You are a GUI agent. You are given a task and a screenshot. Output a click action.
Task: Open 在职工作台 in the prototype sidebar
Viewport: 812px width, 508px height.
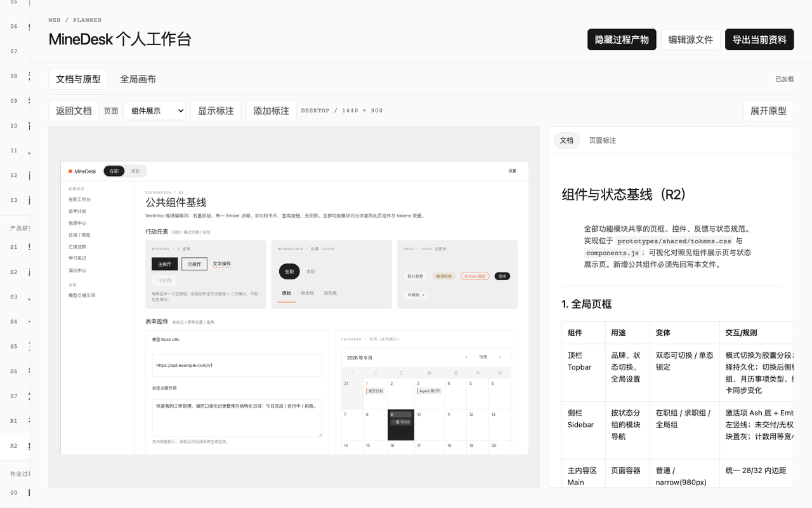point(80,199)
